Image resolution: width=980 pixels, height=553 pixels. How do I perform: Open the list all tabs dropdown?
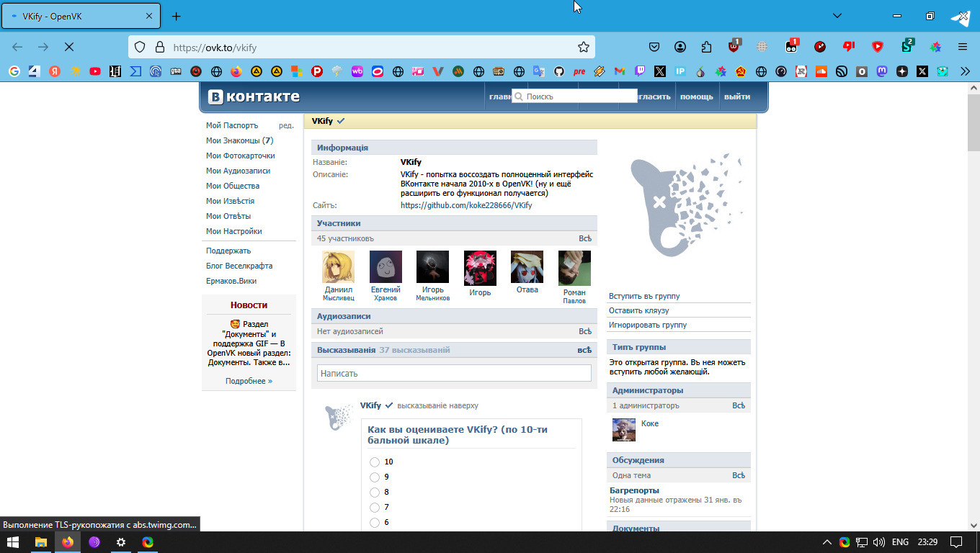pyautogui.click(x=837, y=16)
